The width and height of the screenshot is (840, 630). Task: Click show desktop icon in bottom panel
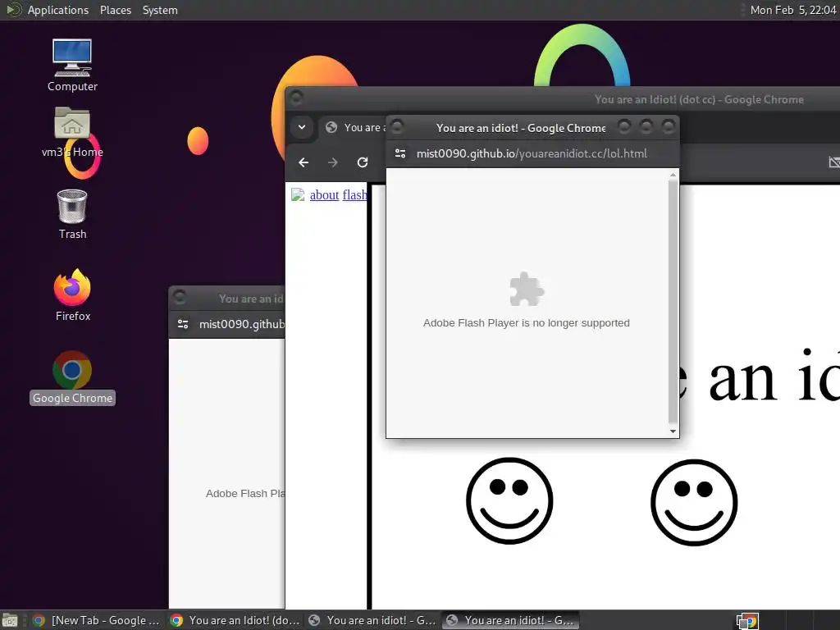point(10,620)
